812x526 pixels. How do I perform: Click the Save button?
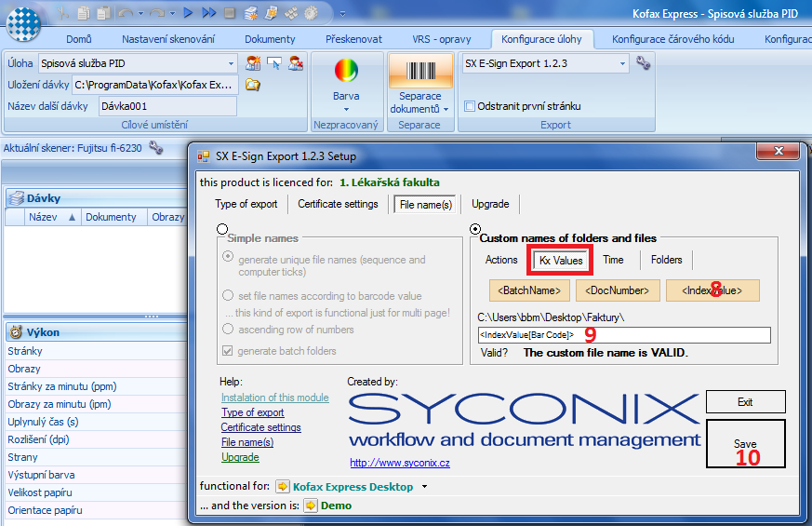[746, 443]
